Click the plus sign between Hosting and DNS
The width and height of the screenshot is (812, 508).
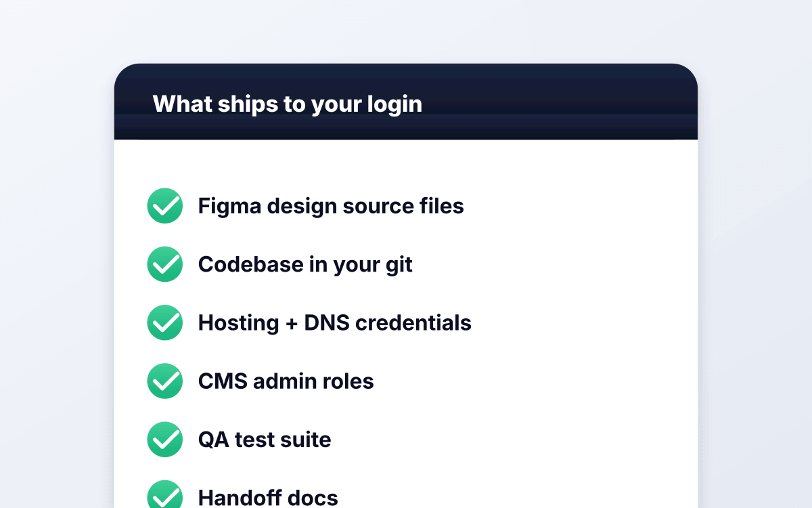coord(291,324)
